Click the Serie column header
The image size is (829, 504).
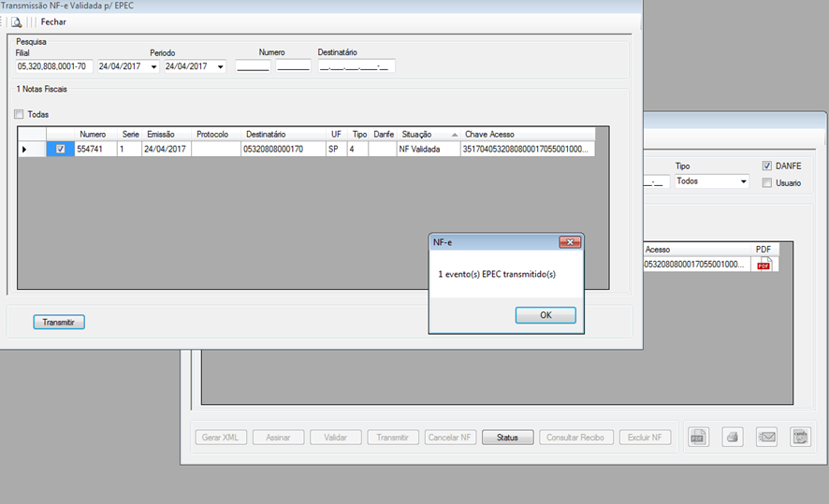pyautogui.click(x=129, y=135)
